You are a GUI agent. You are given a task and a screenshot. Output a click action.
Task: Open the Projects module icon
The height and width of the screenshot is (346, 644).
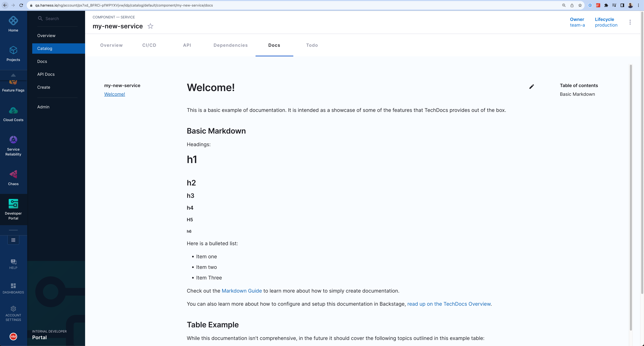pos(13,50)
